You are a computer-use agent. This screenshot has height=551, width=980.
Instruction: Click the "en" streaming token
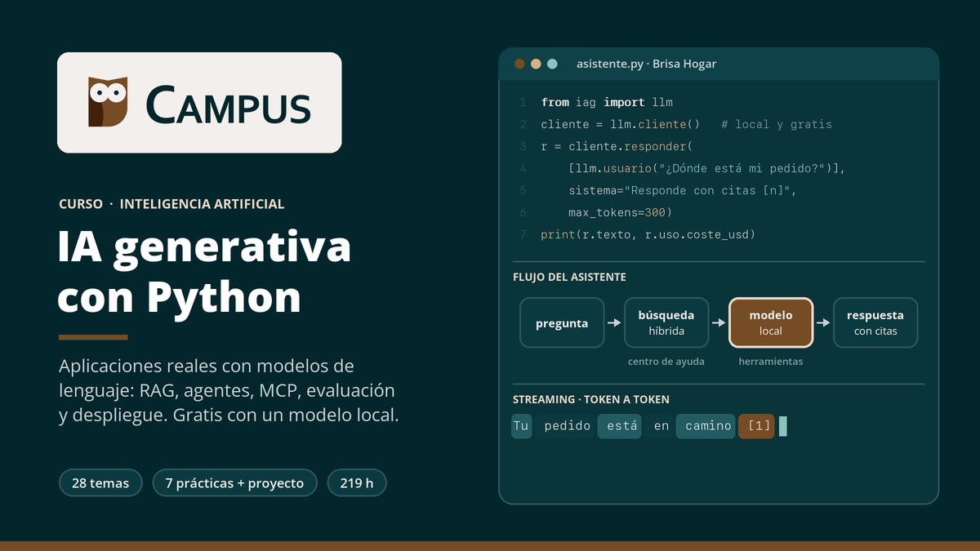661,426
